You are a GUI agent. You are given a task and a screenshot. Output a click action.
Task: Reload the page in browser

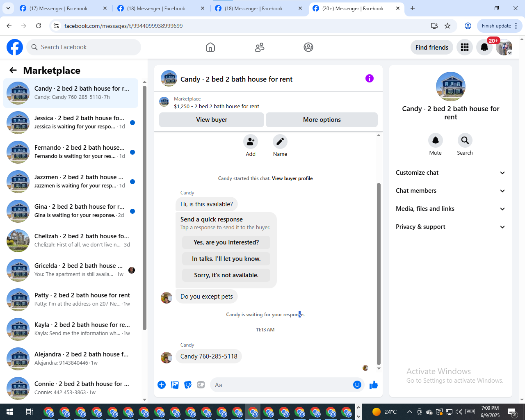click(39, 26)
